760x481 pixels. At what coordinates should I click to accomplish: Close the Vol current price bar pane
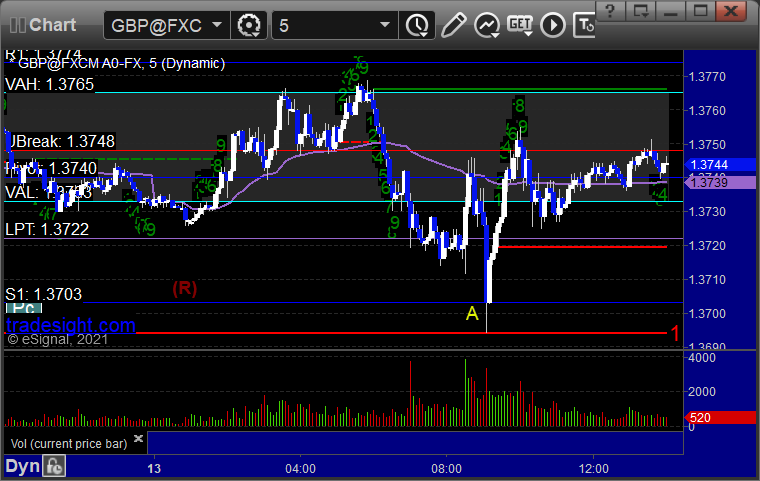138,439
